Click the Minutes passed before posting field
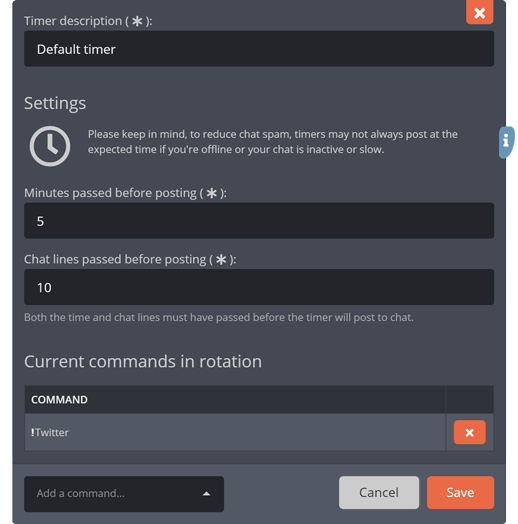Screen dimensions: 518x524 (259, 221)
